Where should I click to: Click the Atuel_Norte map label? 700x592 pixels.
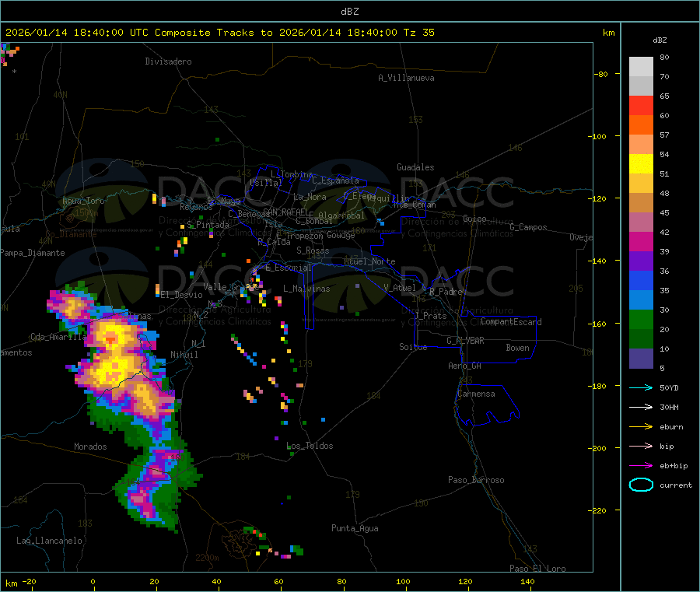pyautogui.click(x=369, y=261)
